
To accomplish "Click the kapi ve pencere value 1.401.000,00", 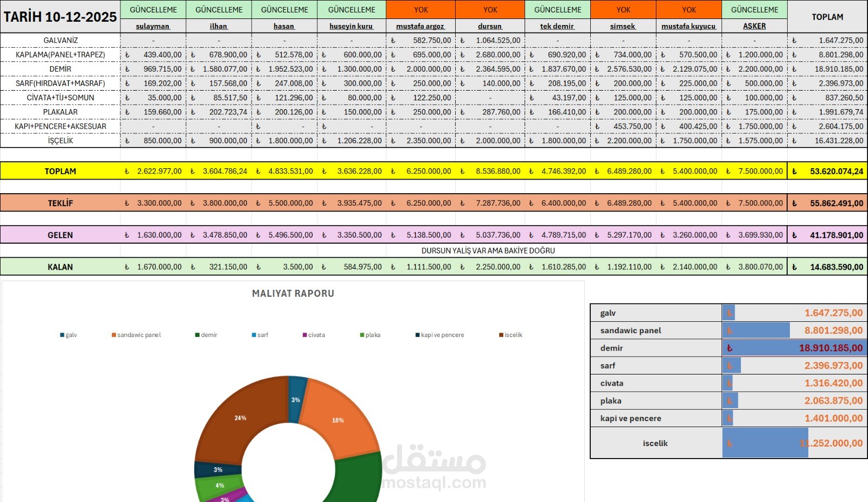I will [833, 418].
